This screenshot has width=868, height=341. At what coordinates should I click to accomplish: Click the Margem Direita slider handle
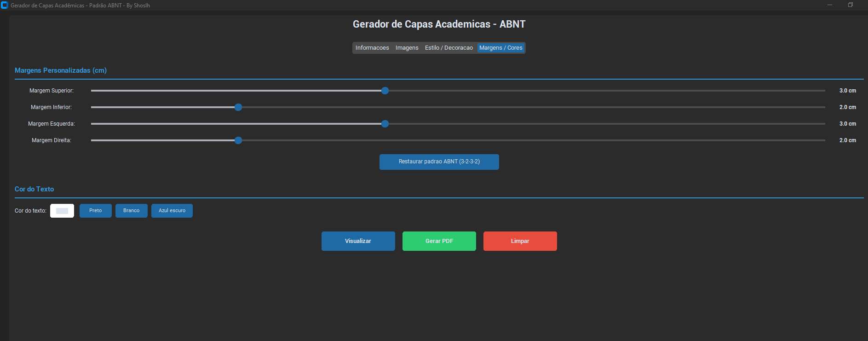coord(238,140)
